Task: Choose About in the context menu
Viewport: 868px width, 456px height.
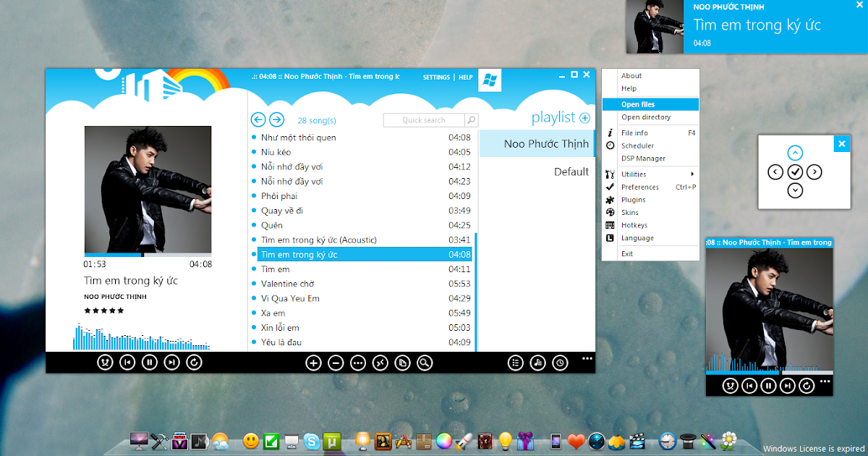Action: tap(650, 76)
